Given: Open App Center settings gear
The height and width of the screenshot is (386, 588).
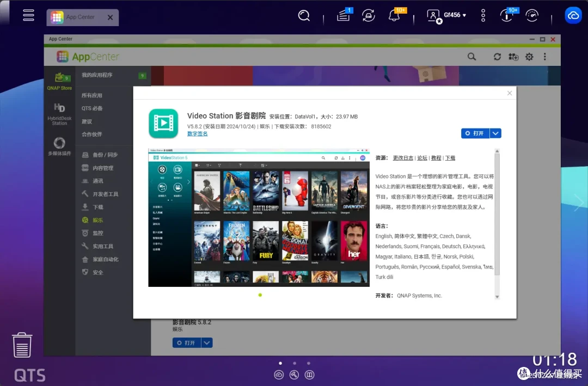Looking at the screenshot, I should pos(529,57).
